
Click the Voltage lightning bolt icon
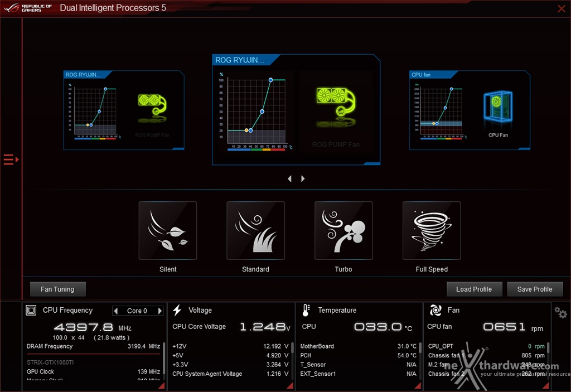click(x=177, y=311)
